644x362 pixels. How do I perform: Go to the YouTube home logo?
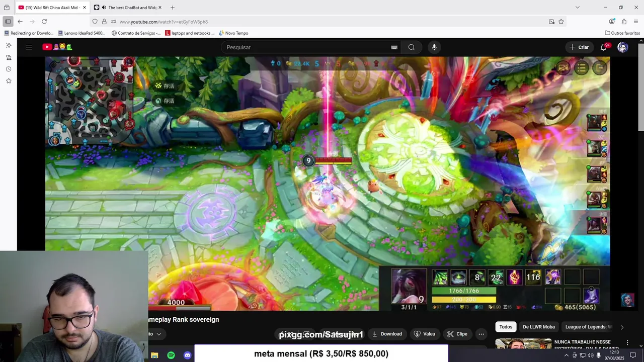click(57, 47)
